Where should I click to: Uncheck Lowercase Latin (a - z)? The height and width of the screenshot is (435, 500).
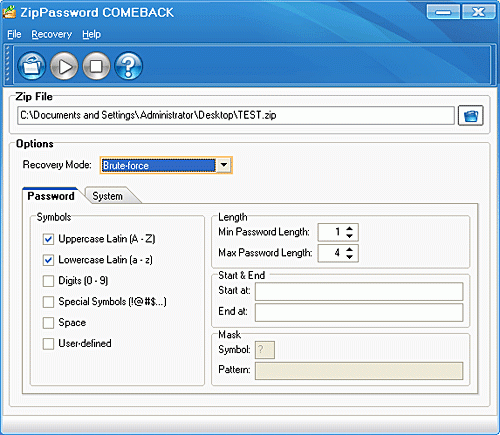click(48, 260)
